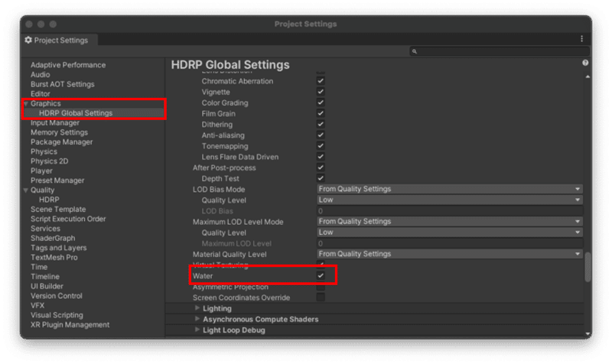Viewport: 612px width, 364px height.
Task: Click the scrollbar down arrow
Action: (x=588, y=334)
